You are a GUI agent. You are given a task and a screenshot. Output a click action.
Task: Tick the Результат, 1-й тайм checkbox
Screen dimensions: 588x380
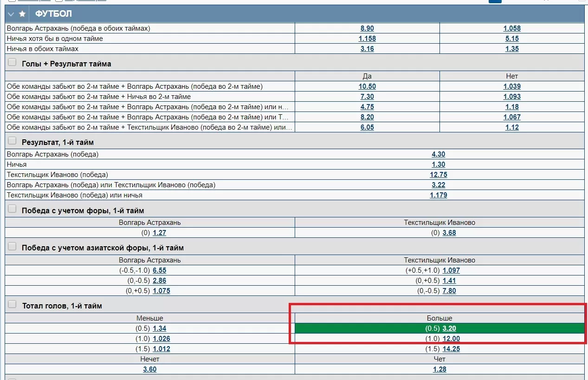tap(12, 141)
